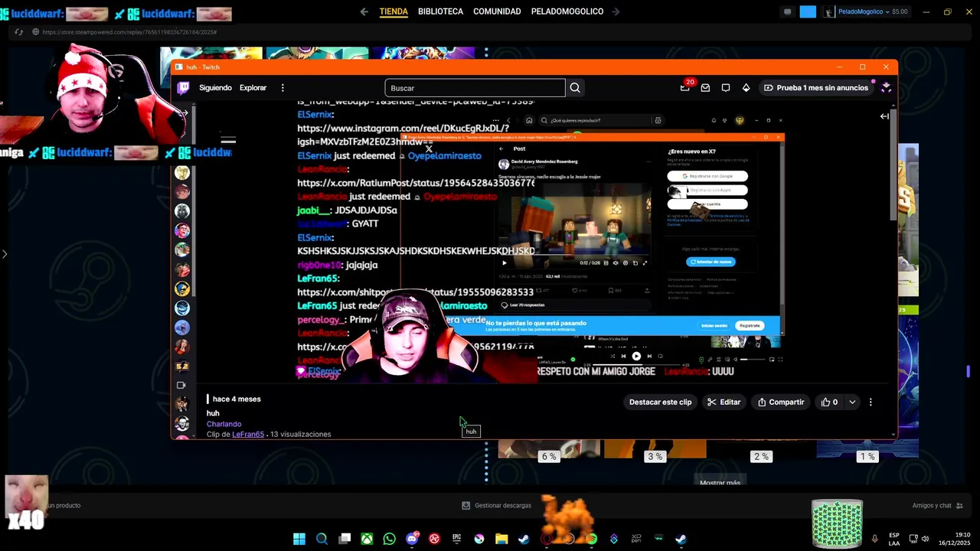This screenshot has width=980, height=551.
Task: Open Xbox app from taskbar
Action: pyautogui.click(x=367, y=539)
